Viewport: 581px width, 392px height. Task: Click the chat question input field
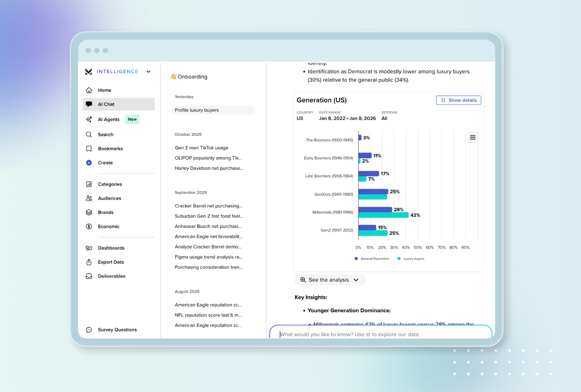pos(381,334)
